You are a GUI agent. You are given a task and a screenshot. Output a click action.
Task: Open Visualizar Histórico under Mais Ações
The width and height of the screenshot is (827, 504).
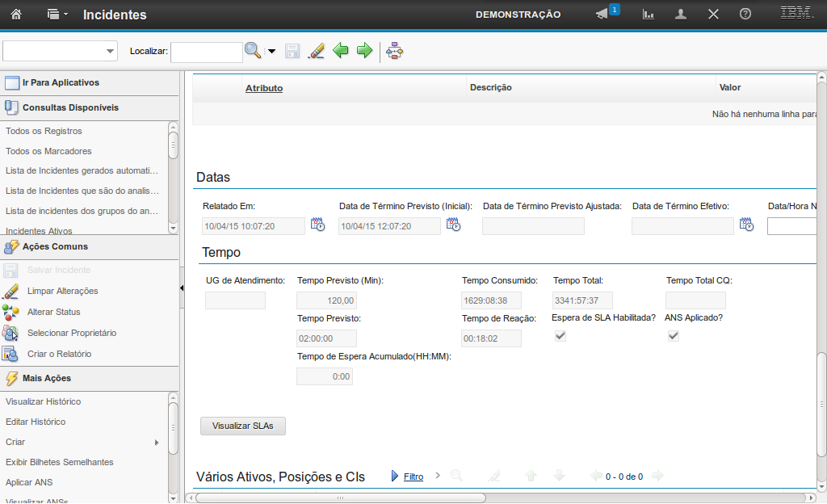(x=43, y=401)
